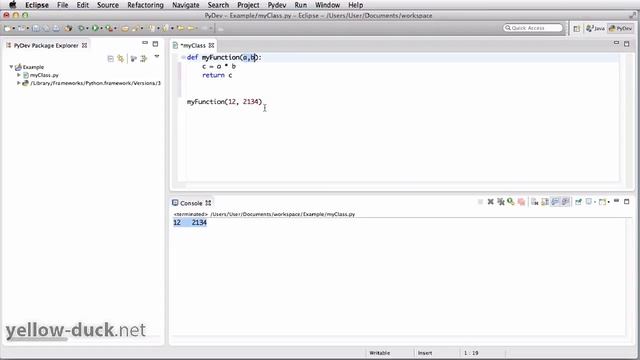Open the External Tools dropdown arrow
The height and width of the screenshot is (360, 640).
tap(116, 28)
